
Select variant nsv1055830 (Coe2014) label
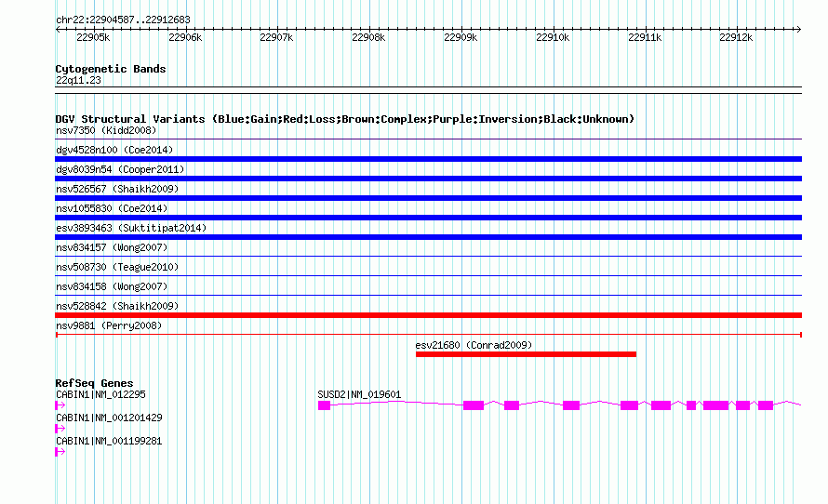(112, 208)
